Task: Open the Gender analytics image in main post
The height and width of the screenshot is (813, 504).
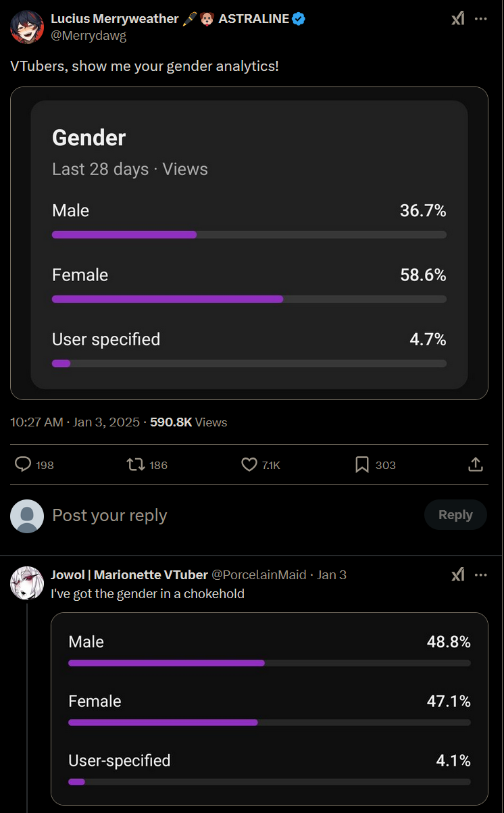Action: pos(249,243)
